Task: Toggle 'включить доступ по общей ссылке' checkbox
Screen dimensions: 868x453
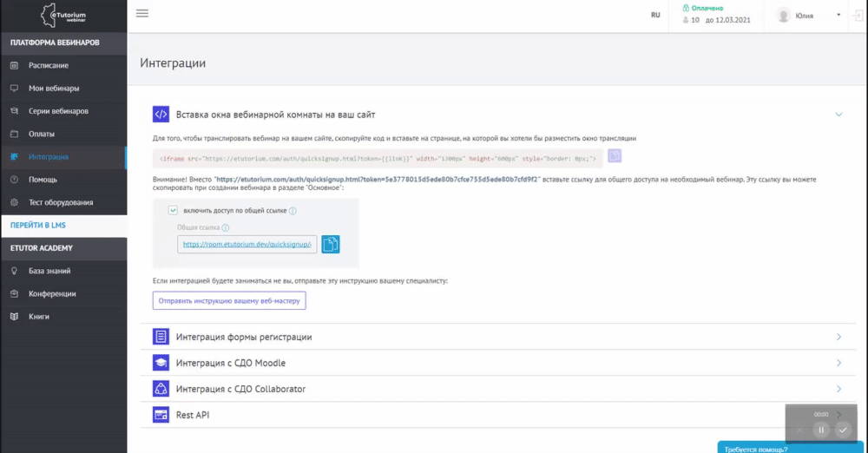Action: (x=173, y=210)
